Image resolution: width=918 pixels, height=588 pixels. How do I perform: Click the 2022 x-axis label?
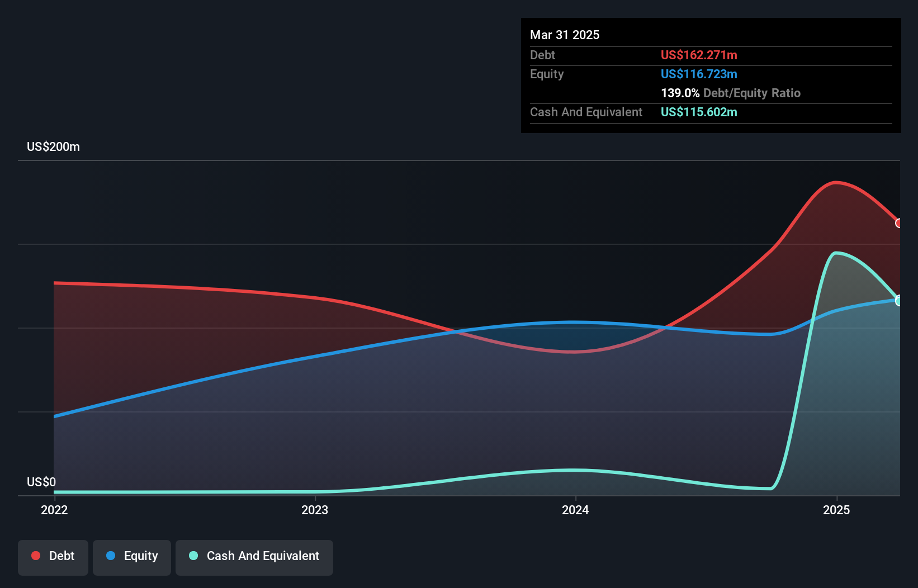click(x=54, y=510)
